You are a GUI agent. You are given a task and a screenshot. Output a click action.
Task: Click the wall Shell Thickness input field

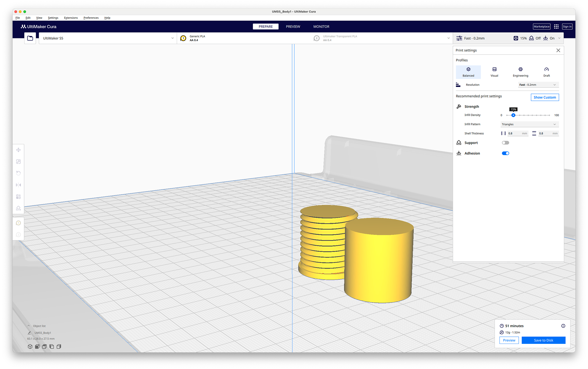518,133
